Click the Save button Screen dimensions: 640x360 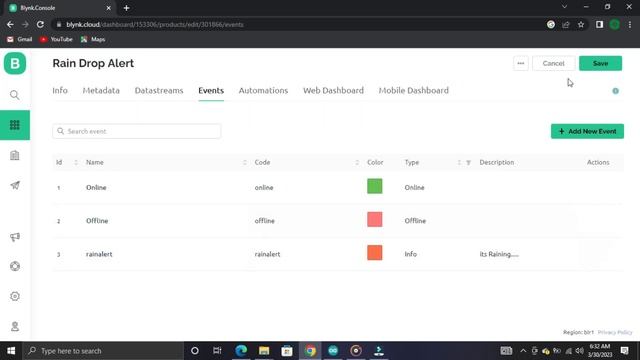600,63
